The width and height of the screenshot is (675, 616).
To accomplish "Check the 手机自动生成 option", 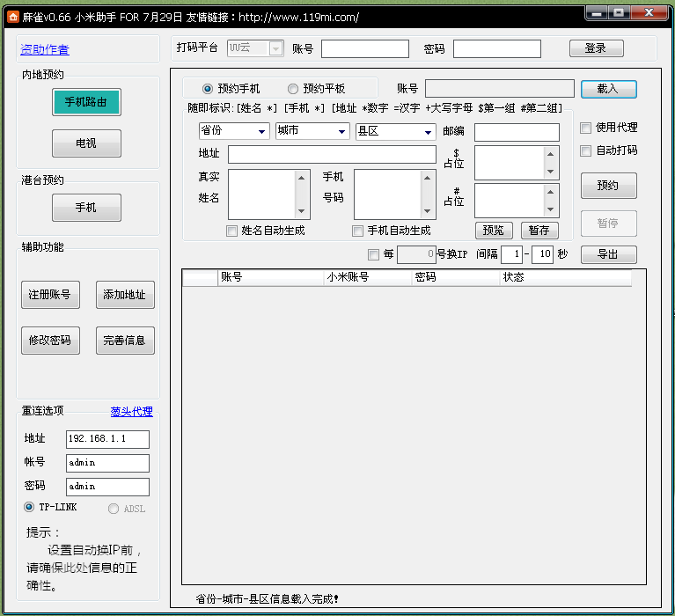I will [x=357, y=231].
